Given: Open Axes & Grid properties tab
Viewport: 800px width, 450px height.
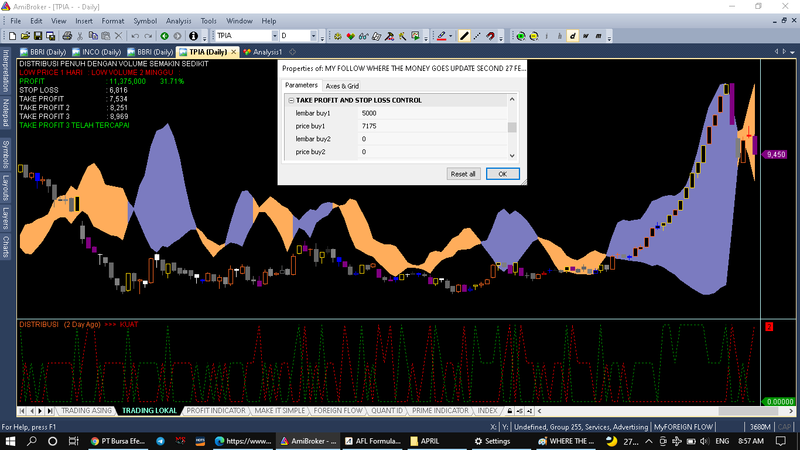Looking at the screenshot, I should (x=342, y=86).
